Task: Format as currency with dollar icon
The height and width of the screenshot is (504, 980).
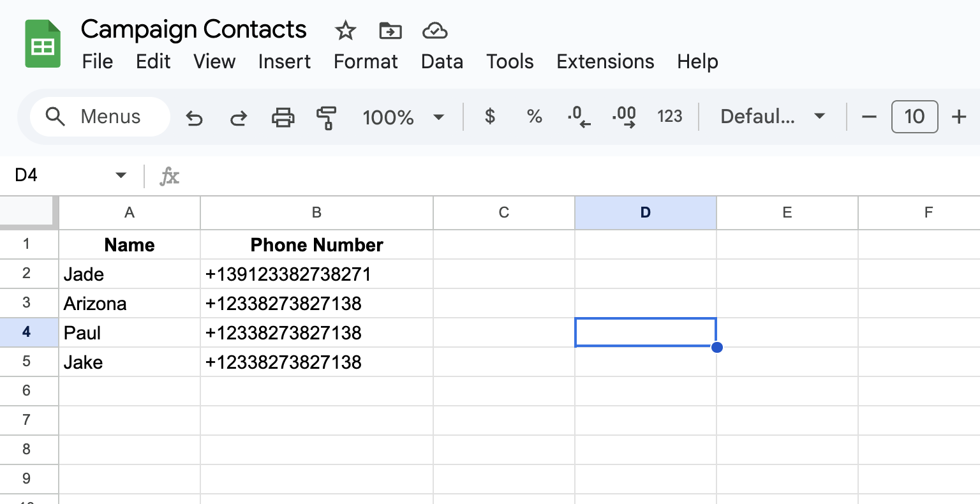Action: 489,116
